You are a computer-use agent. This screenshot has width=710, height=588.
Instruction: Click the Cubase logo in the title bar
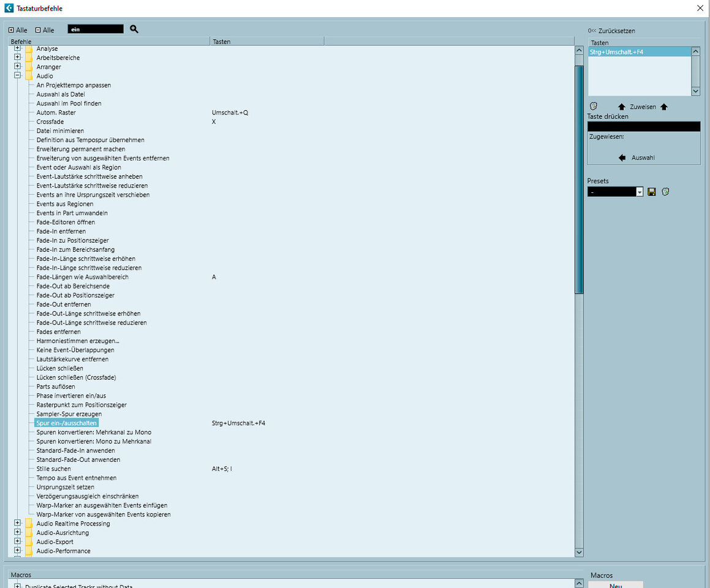(x=9, y=8)
